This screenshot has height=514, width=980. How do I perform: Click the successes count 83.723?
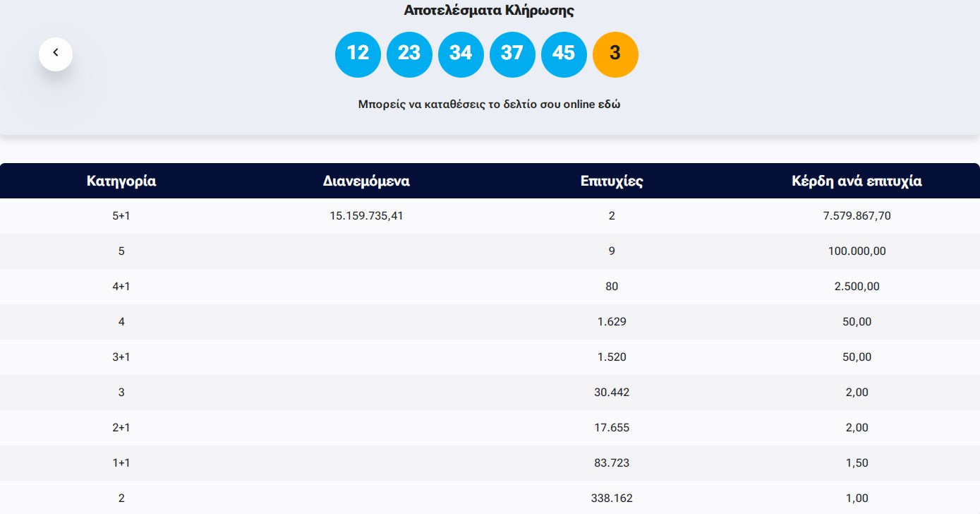tap(612, 463)
